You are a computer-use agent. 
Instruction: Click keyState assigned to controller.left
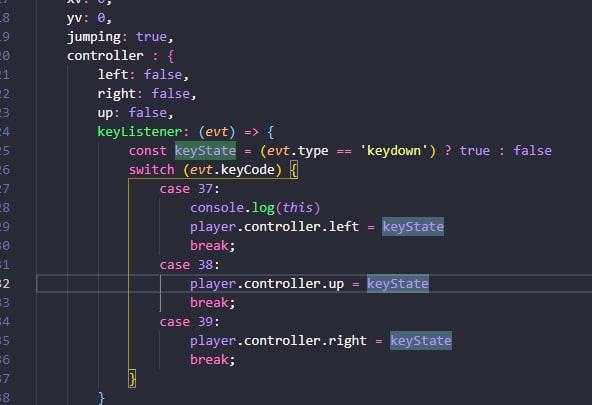pyautogui.click(x=413, y=226)
